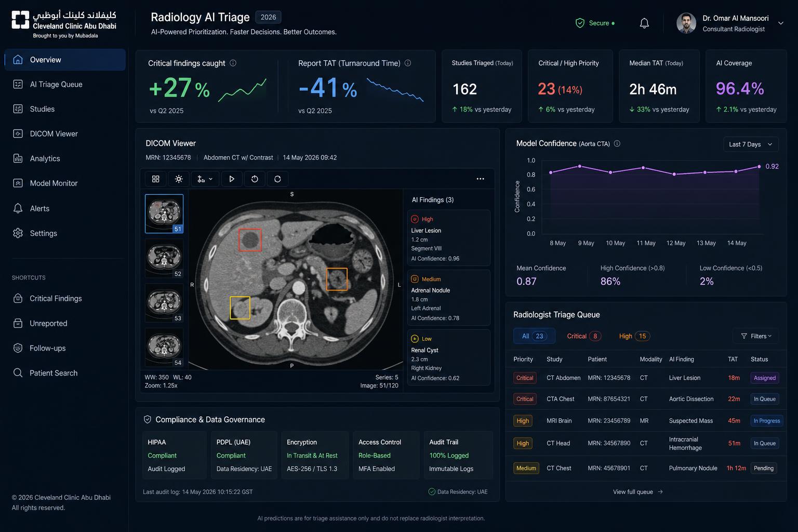
Task: Click the Alerts bell sidebar icon
Action: pyautogui.click(x=18, y=208)
